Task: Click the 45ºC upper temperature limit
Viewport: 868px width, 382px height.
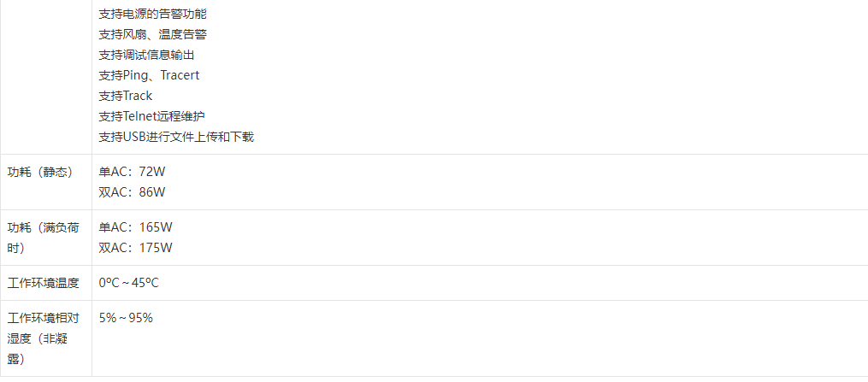Action: click(145, 283)
